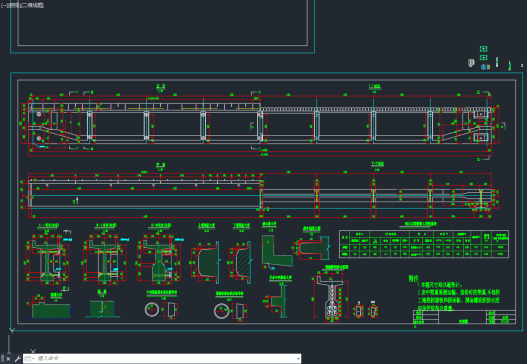Select the green engineering quantities table
The height and width of the screenshot is (364, 527).
[x=424, y=244]
